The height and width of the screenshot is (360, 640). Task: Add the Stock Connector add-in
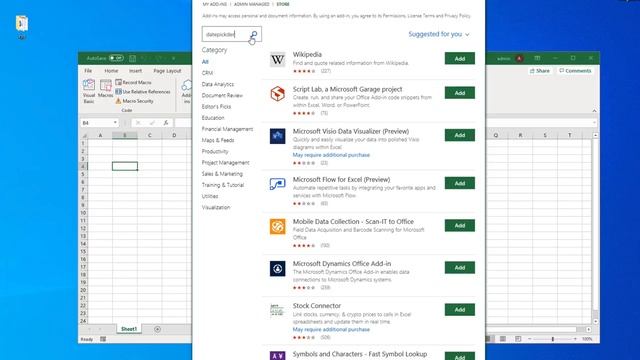click(460, 309)
